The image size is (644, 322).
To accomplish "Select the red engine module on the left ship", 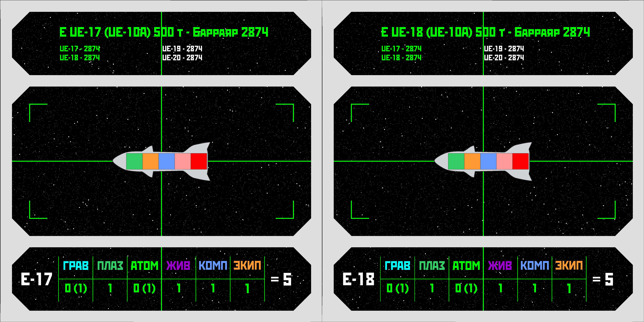I will 199,161.
